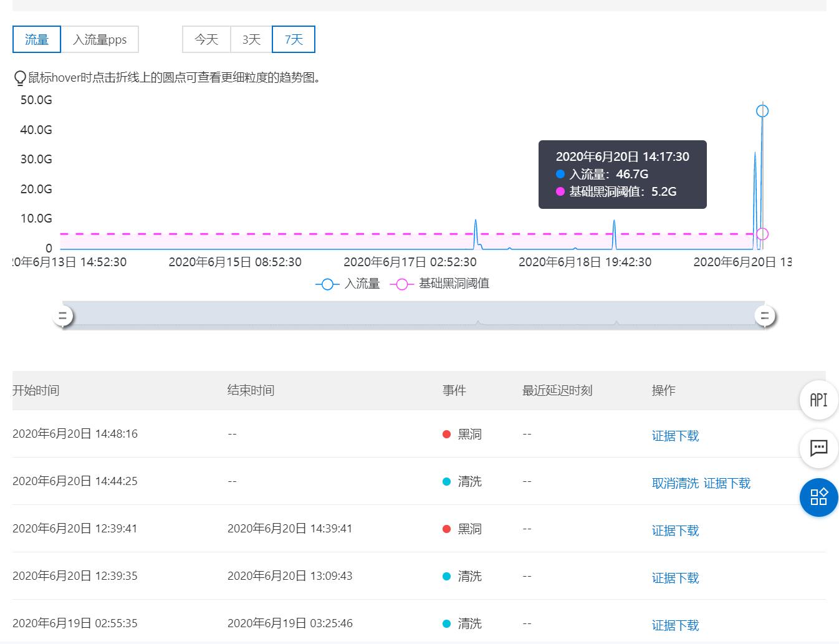Click x-axis label 2020年6月17日 02:52:30
Image resolution: width=839 pixels, height=644 pixels.
tap(410, 262)
